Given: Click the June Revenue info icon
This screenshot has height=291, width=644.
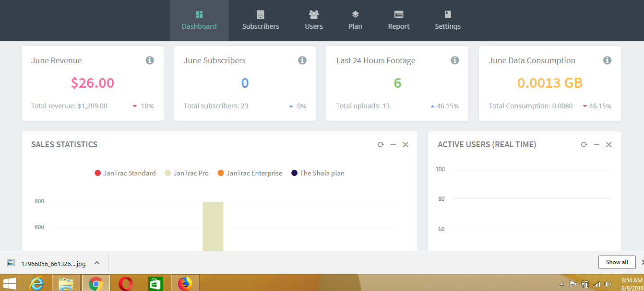Looking at the screenshot, I should click(150, 60).
